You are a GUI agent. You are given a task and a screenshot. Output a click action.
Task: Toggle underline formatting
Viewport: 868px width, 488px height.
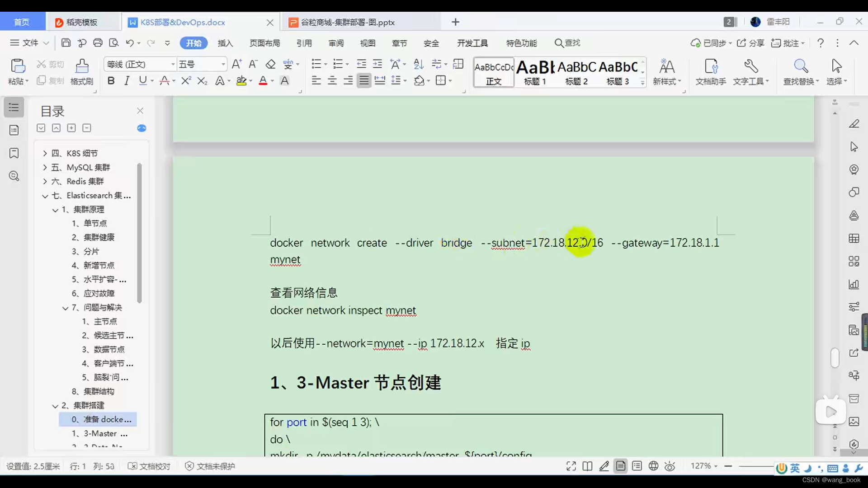(x=142, y=80)
